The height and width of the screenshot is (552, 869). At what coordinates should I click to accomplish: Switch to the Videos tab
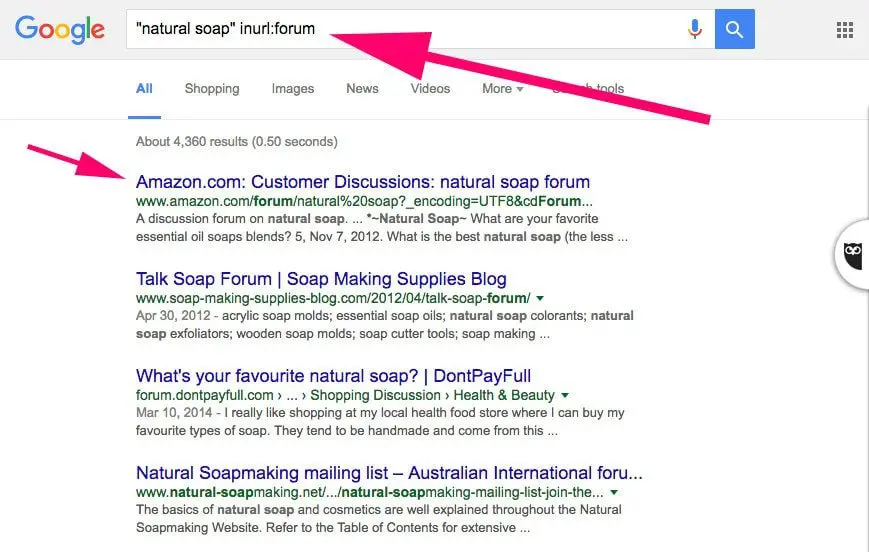(x=430, y=89)
